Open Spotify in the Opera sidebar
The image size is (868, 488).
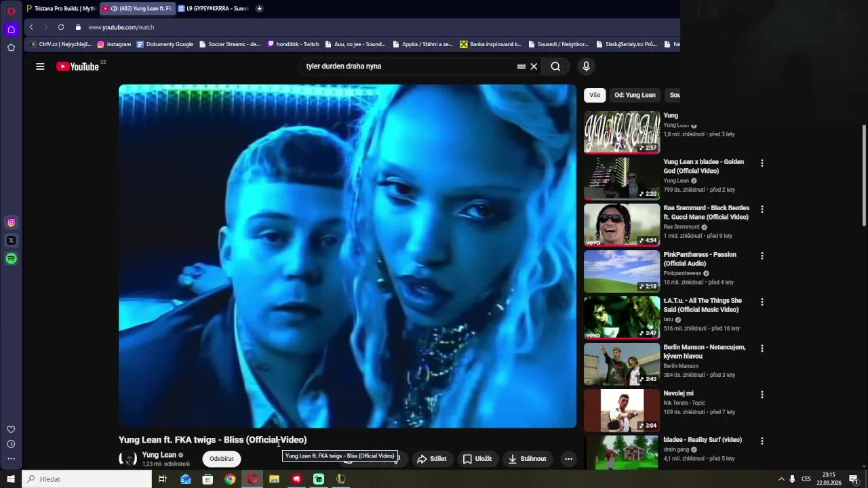[11, 259]
